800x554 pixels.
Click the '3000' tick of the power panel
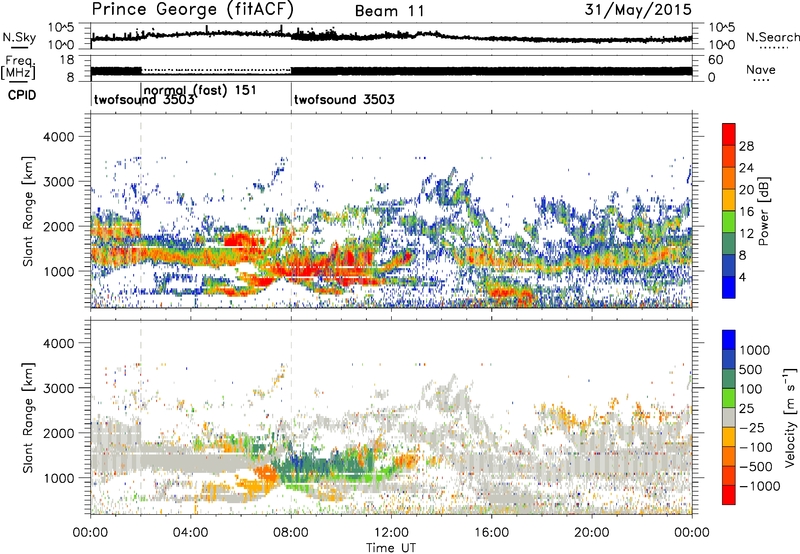click(x=58, y=182)
